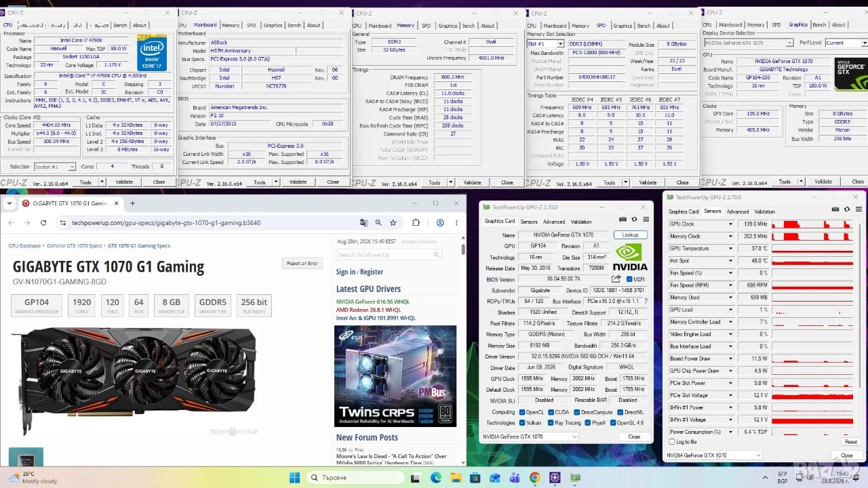Click camera icon in GPU-Z Sensors window
The width and height of the screenshot is (868, 488).
(x=835, y=209)
